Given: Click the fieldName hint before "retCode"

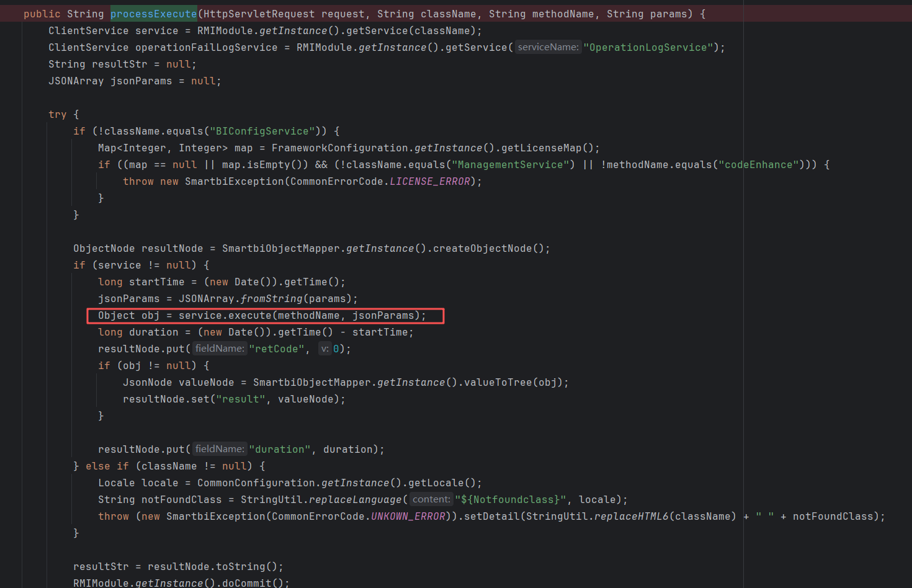Looking at the screenshot, I should tap(220, 349).
